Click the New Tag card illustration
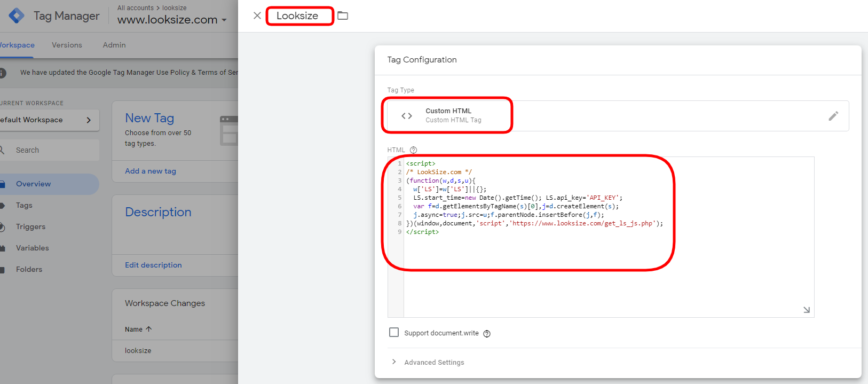 point(229,131)
